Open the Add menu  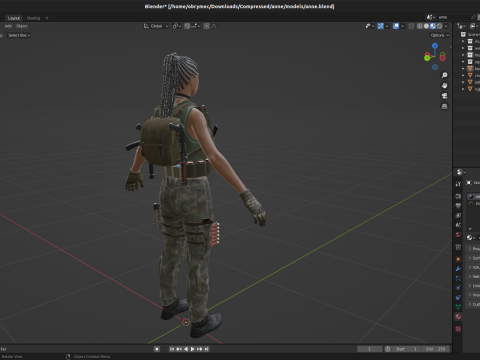pyautogui.click(x=8, y=26)
